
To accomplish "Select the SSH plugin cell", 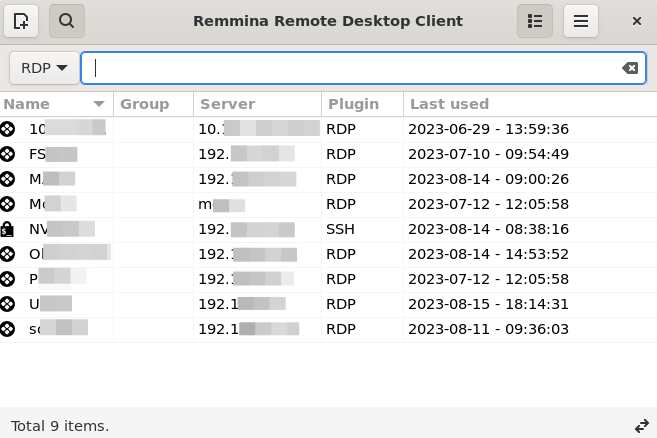I will coord(340,229).
